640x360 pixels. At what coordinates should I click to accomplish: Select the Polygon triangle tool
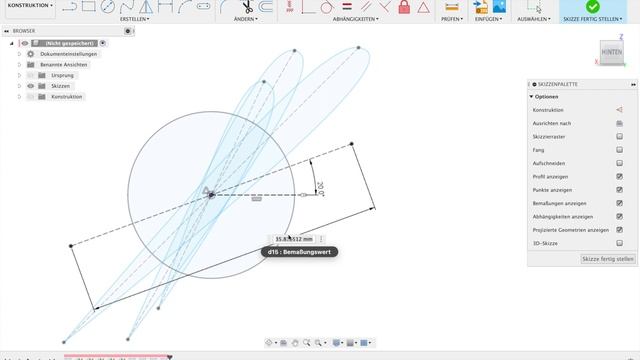tap(146, 7)
